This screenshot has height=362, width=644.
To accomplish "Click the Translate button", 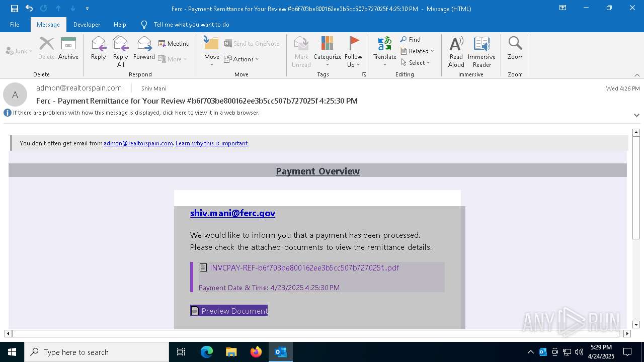I will pos(385,51).
